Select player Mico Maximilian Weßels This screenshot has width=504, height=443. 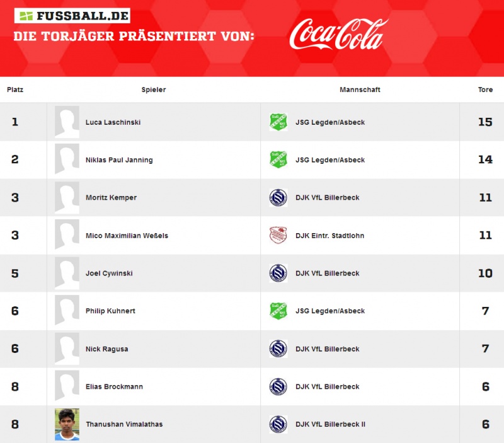coord(127,235)
